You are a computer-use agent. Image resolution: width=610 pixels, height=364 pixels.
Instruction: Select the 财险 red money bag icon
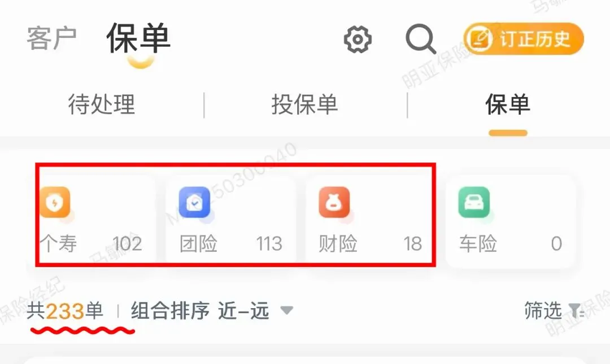[x=334, y=202]
